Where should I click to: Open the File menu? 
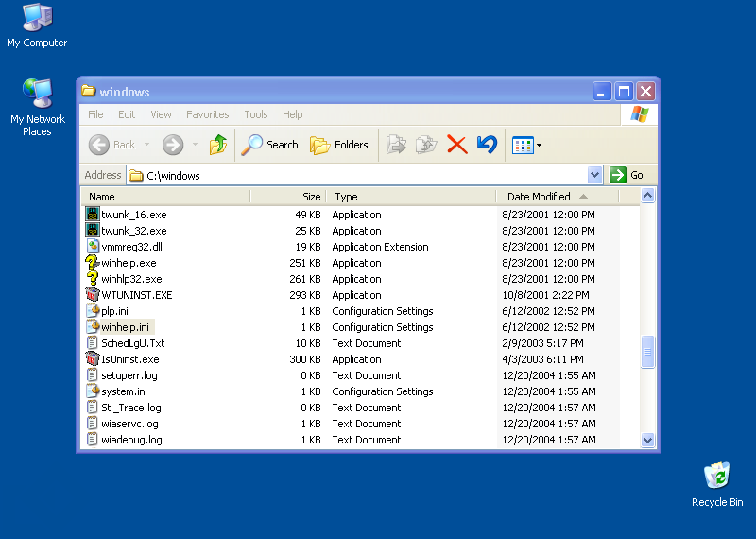tap(95, 114)
